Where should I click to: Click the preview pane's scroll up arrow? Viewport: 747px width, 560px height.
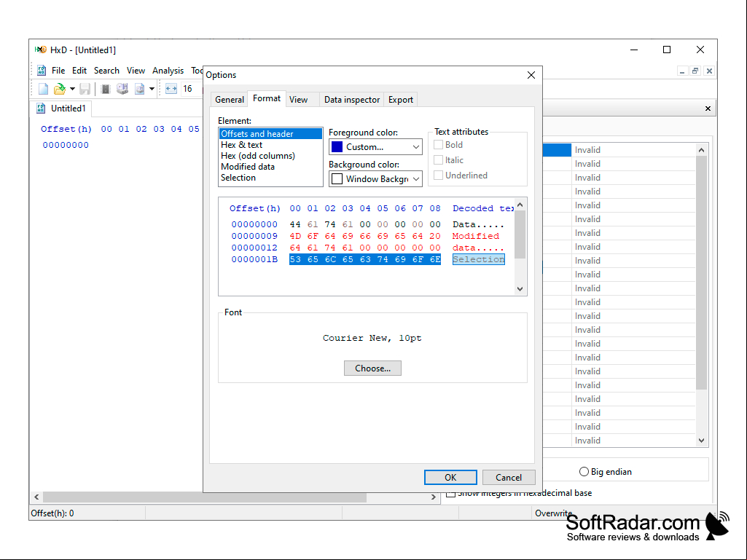coord(520,205)
